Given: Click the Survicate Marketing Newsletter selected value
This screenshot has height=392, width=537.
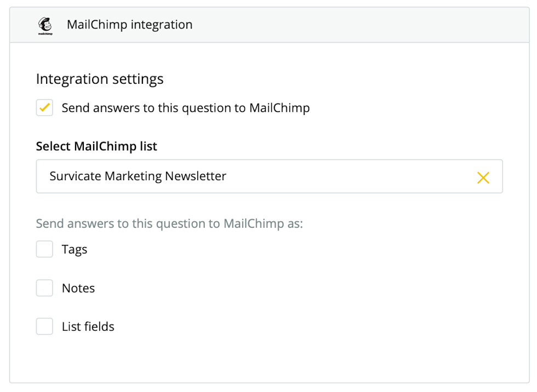Looking at the screenshot, I should pos(138,176).
